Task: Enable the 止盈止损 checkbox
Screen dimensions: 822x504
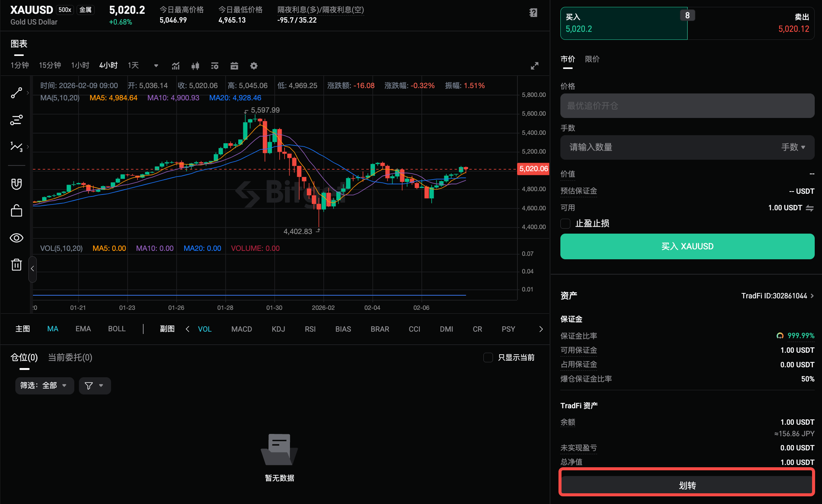Action: pos(565,223)
